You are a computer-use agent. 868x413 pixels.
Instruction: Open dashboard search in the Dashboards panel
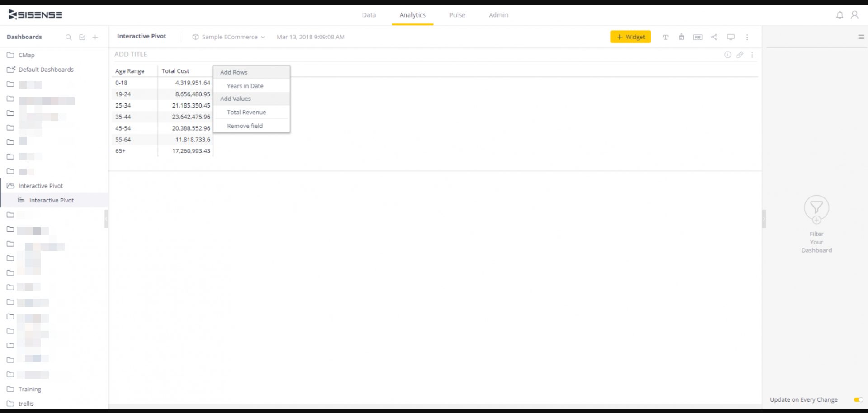click(69, 38)
